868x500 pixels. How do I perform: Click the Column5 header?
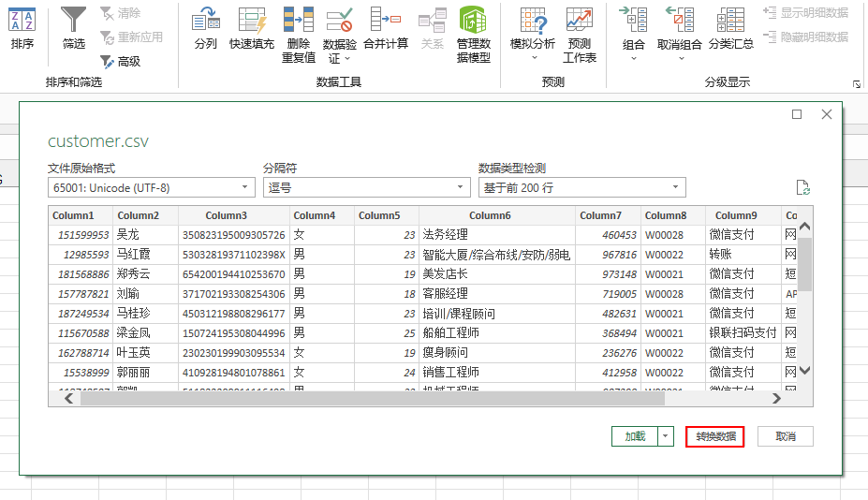click(x=387, y=215)
